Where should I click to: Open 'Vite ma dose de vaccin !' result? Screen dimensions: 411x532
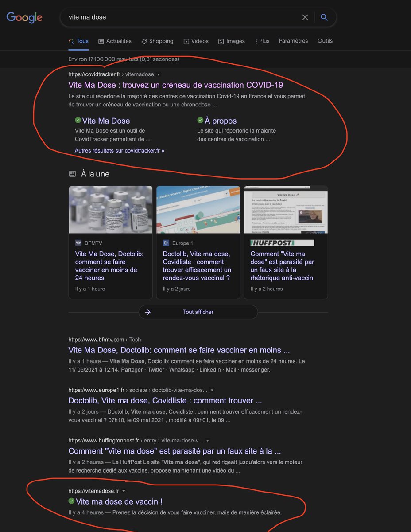119,501
